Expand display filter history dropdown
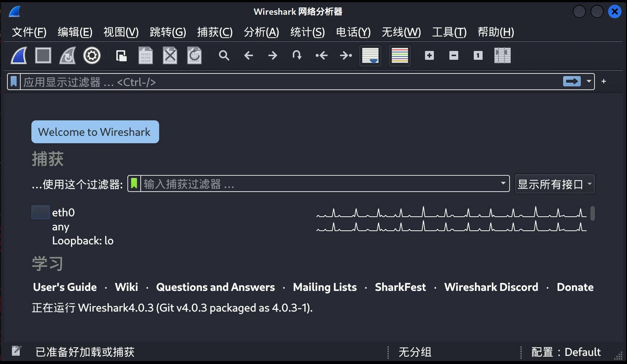Image resolution: width=627 pixels, height=364 pixels. pyautogui.click(x=589, y=81)
